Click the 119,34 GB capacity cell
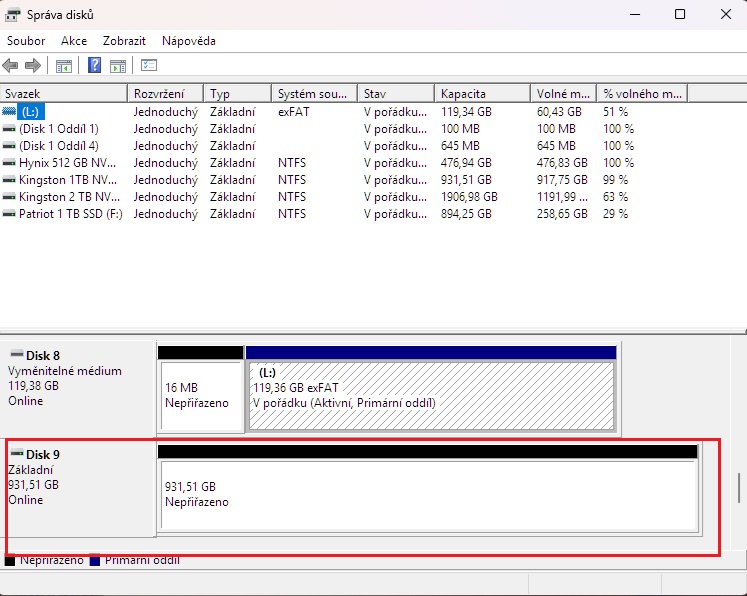Screen dimensions: 747x596 click(466, 112)
